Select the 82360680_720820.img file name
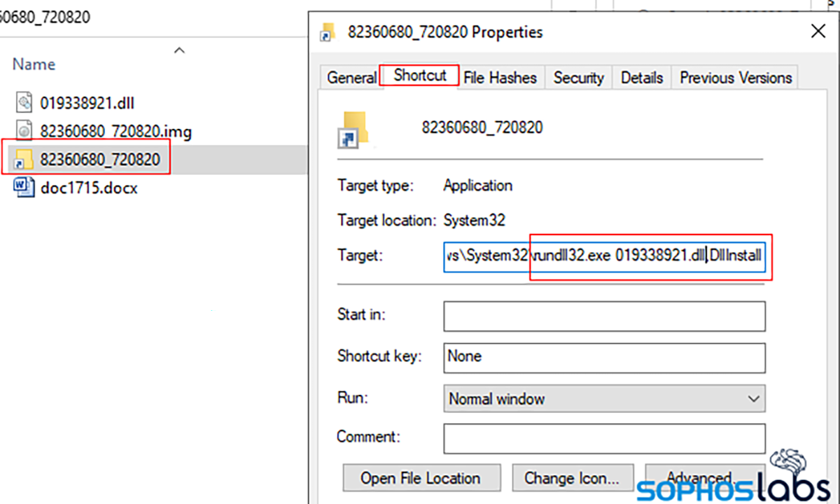Screen dimensions: 840x504 tap(115, 132)
